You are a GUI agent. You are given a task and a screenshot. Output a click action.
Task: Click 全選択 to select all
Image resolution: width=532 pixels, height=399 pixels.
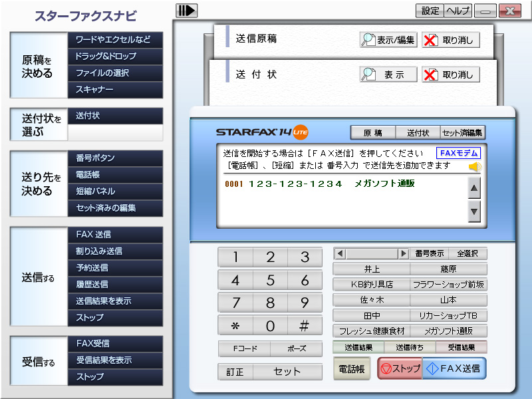(467, 253)
